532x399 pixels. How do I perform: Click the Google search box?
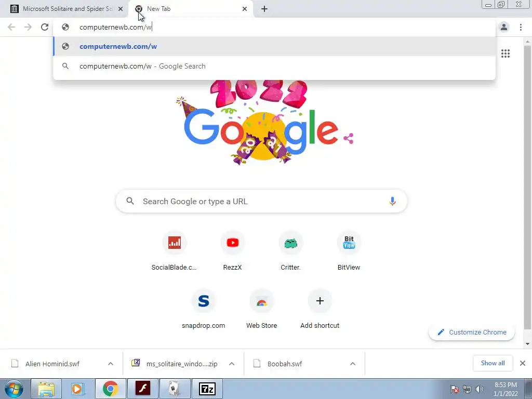pyautogui.click(x=261, y=201)
